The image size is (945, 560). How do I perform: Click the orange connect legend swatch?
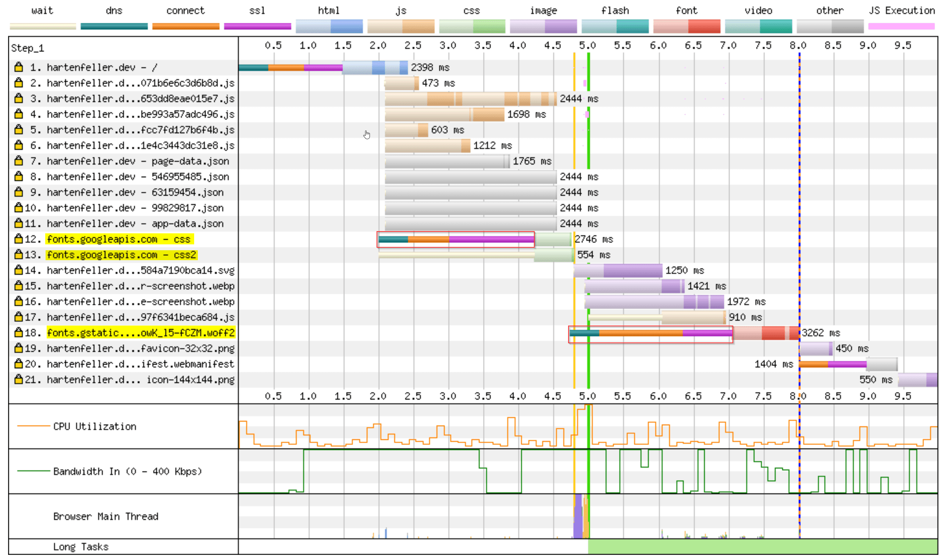coord(185,26)
